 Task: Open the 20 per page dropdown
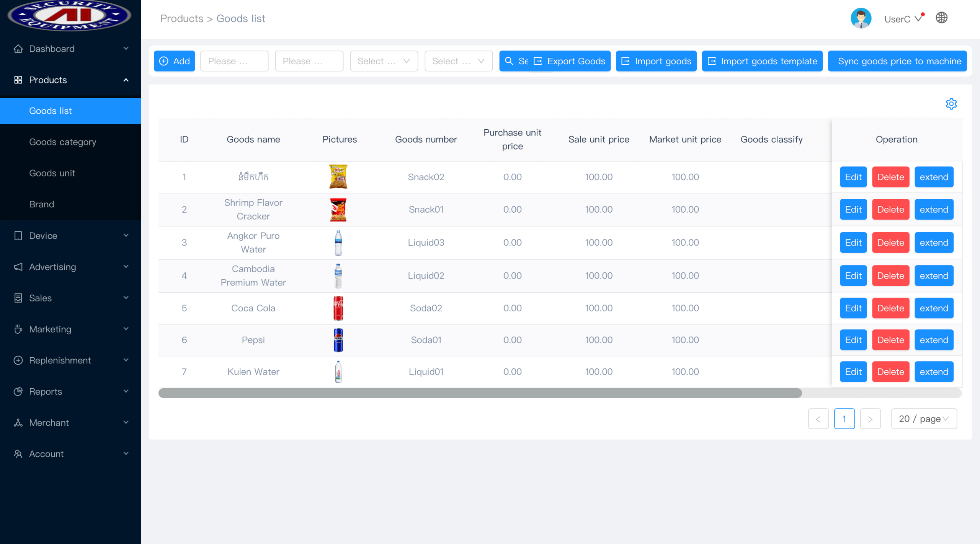[x=923, y=419]
